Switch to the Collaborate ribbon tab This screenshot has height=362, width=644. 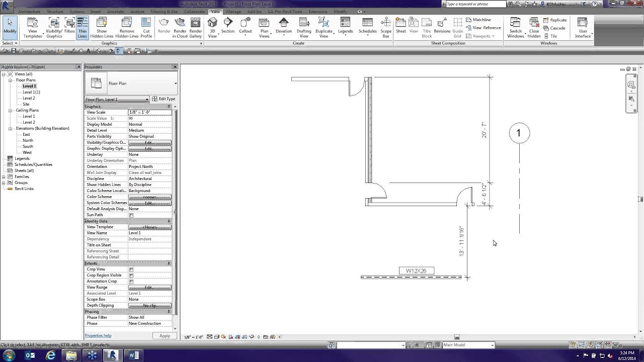(194, 12)
